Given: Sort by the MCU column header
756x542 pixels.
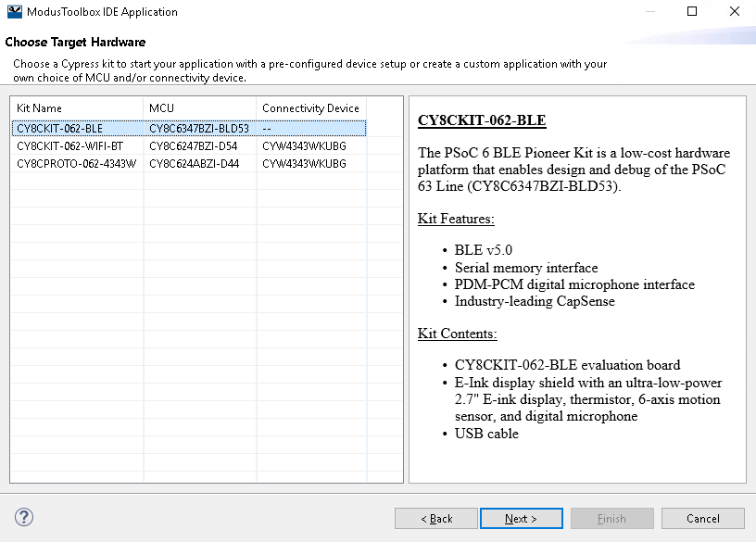Looking at the screenshot, I should tap(199, 108).
